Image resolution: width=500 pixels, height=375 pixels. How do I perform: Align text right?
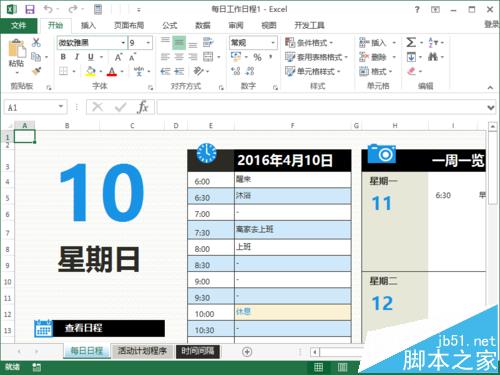click(193, 57)
